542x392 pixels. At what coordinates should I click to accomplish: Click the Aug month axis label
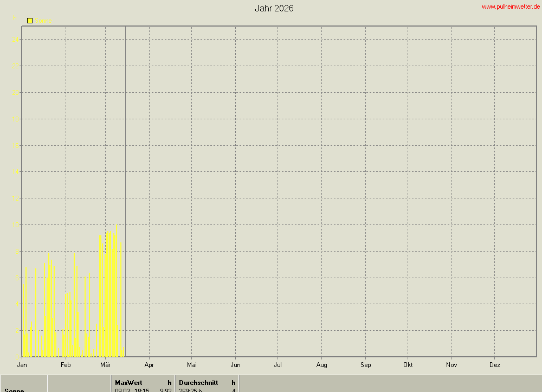pyautogui.click(x=321, y=365)
